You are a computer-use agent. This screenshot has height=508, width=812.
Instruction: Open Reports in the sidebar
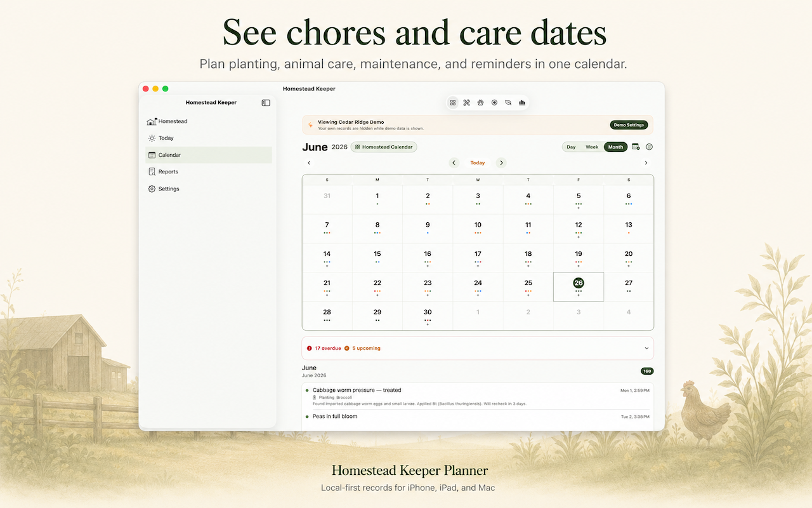click(x=209, y=171)
